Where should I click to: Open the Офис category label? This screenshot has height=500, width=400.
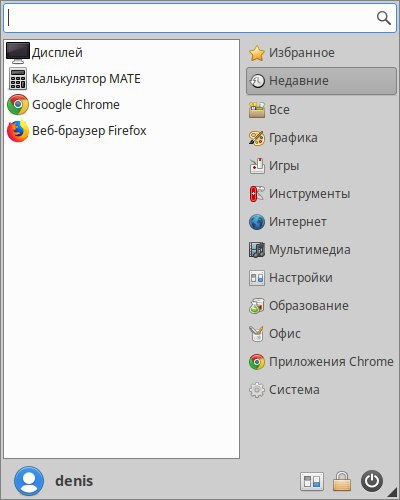coord(285,334)
